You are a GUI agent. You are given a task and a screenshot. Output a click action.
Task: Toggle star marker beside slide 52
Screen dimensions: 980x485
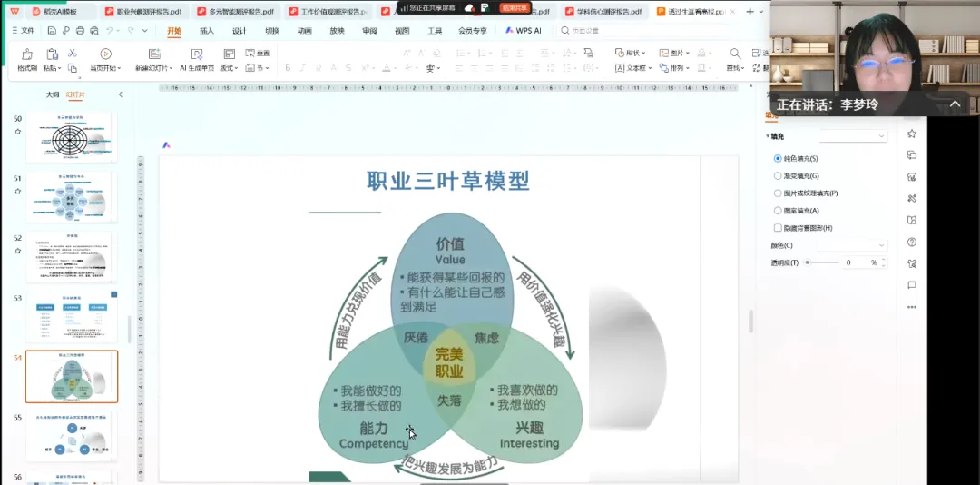pos(17,251)
